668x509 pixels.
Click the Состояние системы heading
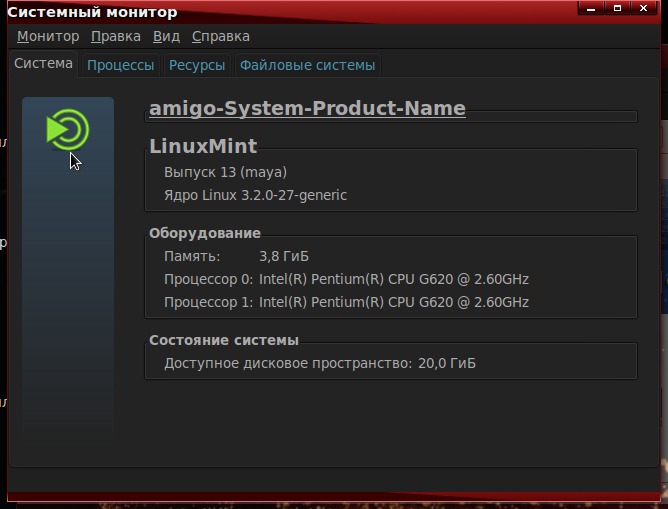coord(224,340)
